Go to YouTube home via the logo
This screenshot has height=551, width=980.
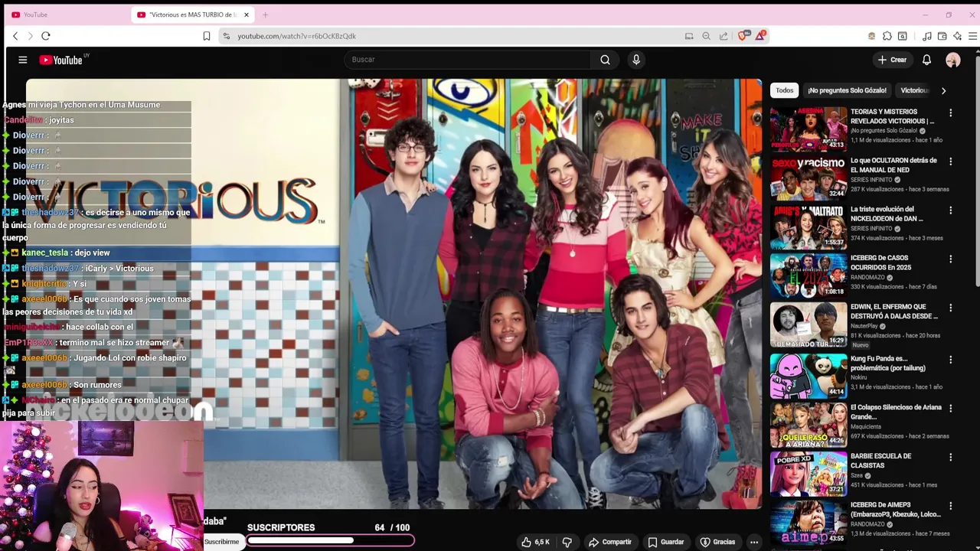click(x=61, y=60)
